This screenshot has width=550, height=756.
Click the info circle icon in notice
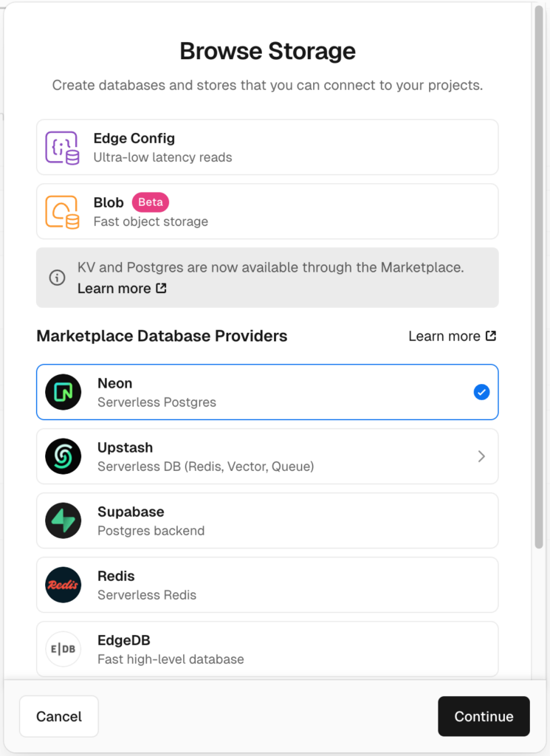pyautogui.click(x=57, y=278)
